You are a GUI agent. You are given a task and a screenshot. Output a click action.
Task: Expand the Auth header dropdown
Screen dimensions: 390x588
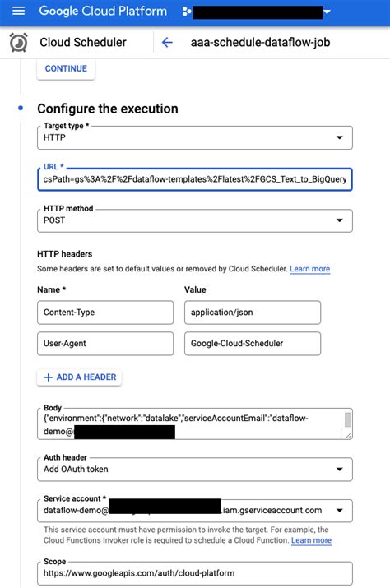point(339,469)
